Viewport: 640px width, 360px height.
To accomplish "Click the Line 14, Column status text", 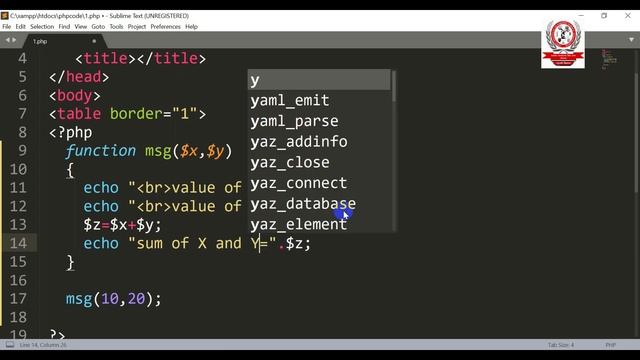I will click(43, 345).
